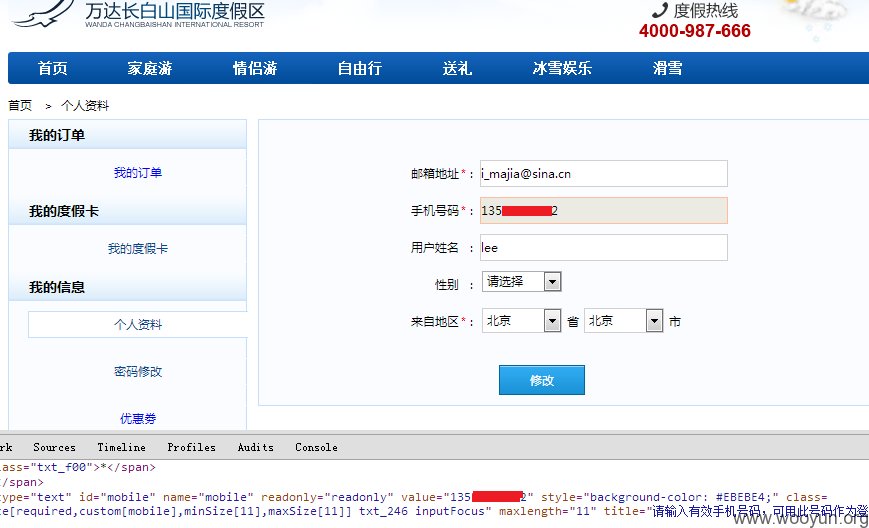Go to the 家庭游 navigation tab
The image size is (869, 528).
pyautogui.click(x=150, y=68)
